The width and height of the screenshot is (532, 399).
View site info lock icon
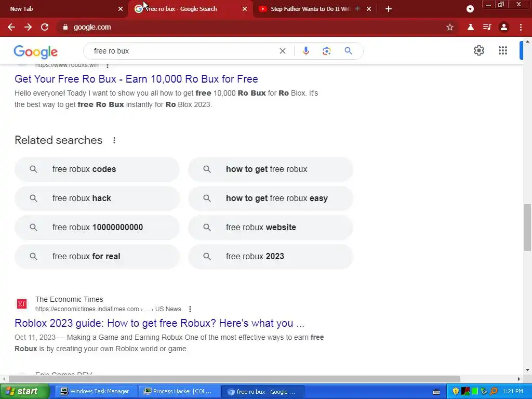pyautogui.click(x=65, y=27)
